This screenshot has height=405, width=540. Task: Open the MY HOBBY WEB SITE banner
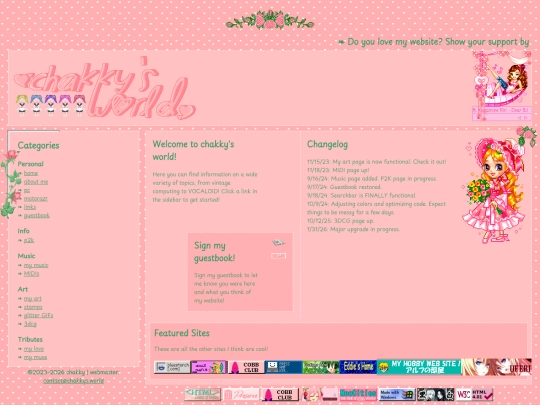click(x=419, y=367)
